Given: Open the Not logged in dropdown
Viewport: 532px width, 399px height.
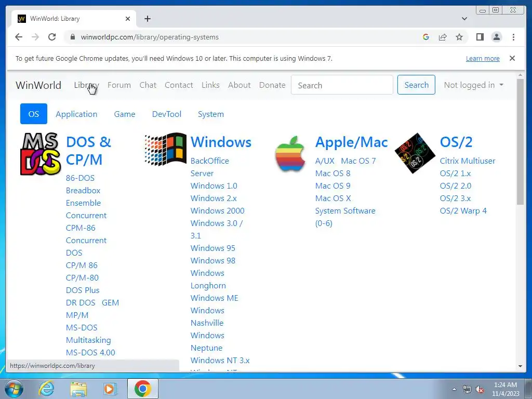Looking at the screenshot, I should coord(474,85).
